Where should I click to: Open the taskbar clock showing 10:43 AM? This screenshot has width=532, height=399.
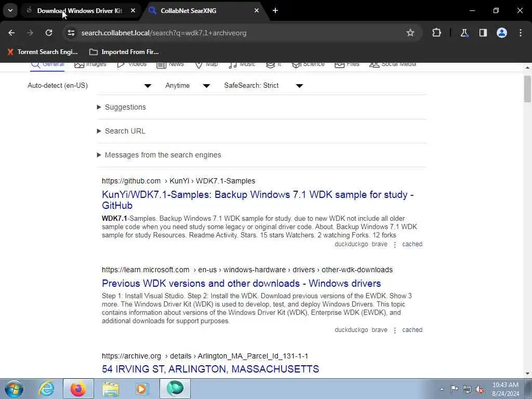tap(506, 389)
